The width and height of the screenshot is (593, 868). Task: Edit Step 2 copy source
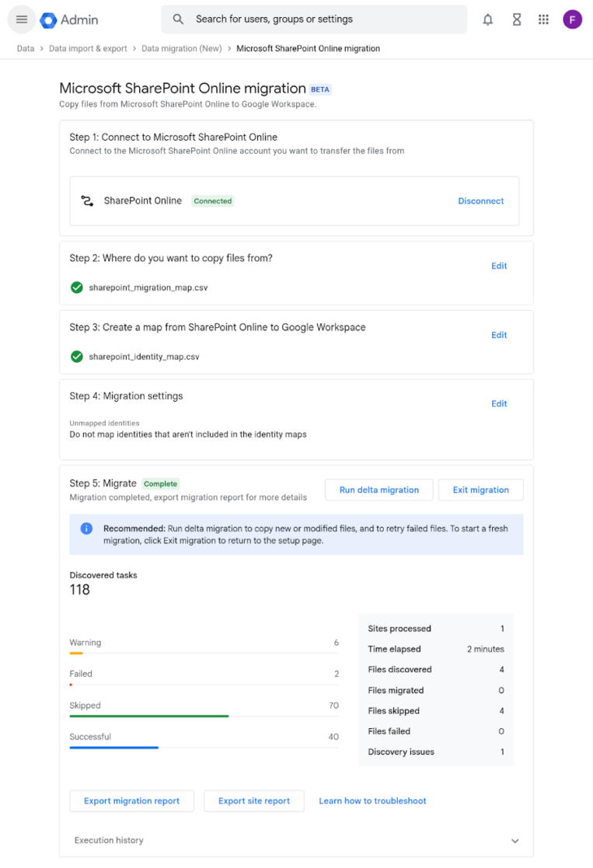pos(499,266)
